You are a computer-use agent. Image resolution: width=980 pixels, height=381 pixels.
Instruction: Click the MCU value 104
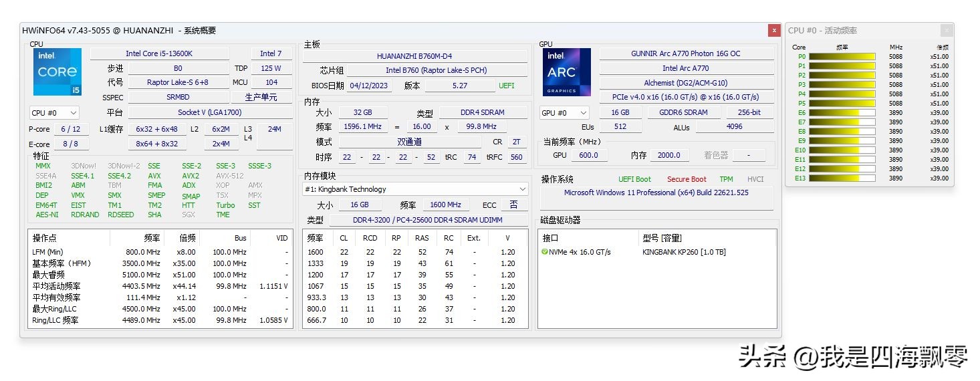coord(271,82)
